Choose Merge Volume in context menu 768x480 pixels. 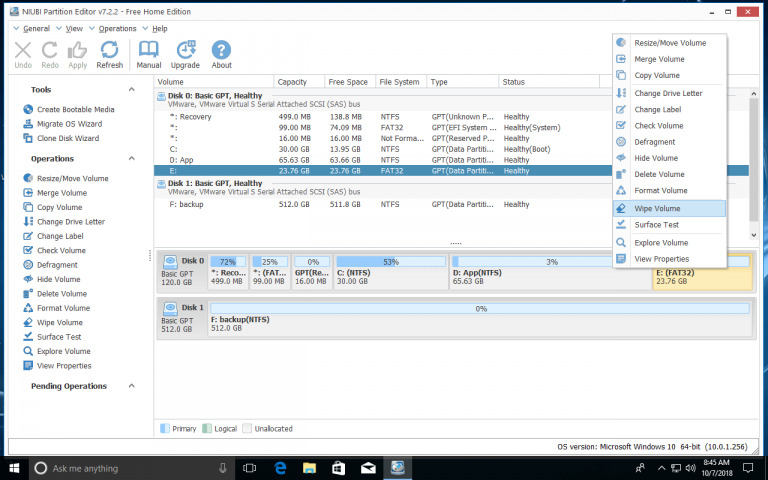tap(669, 59)
